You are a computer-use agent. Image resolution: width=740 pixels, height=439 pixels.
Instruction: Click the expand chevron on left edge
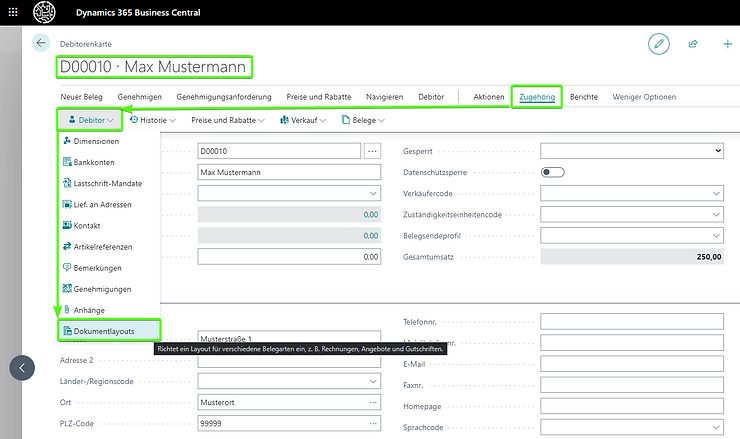[x=22, y=367]
